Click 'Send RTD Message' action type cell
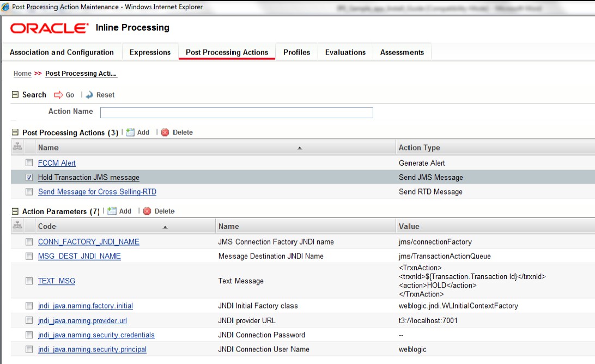 [x=430, y=192]
